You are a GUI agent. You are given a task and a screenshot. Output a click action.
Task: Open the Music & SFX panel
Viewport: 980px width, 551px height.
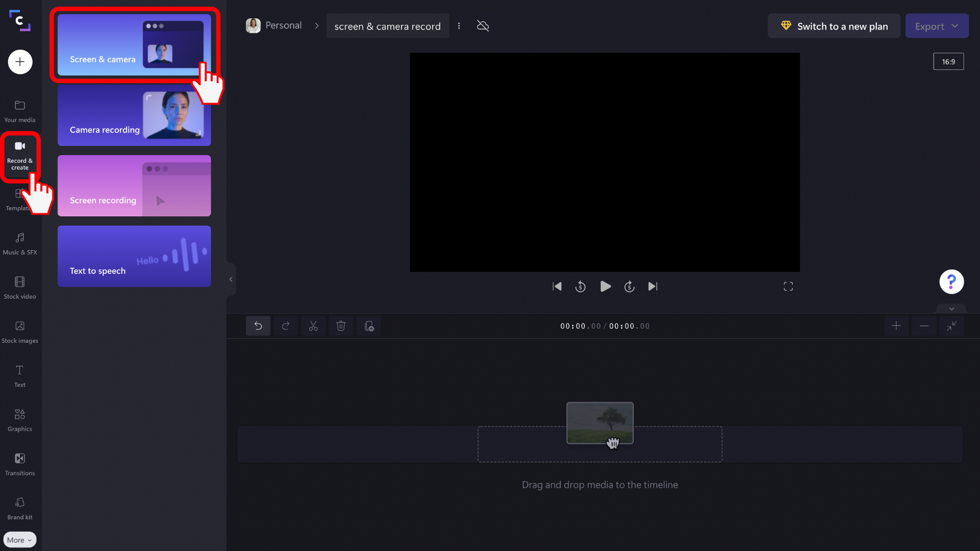coord(20,243)
